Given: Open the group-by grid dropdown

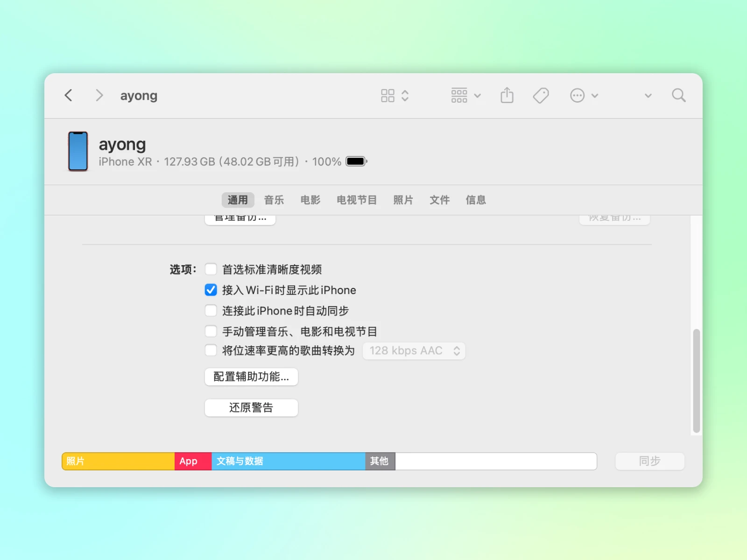Looking at the screenshot, I should click(465, 96).
